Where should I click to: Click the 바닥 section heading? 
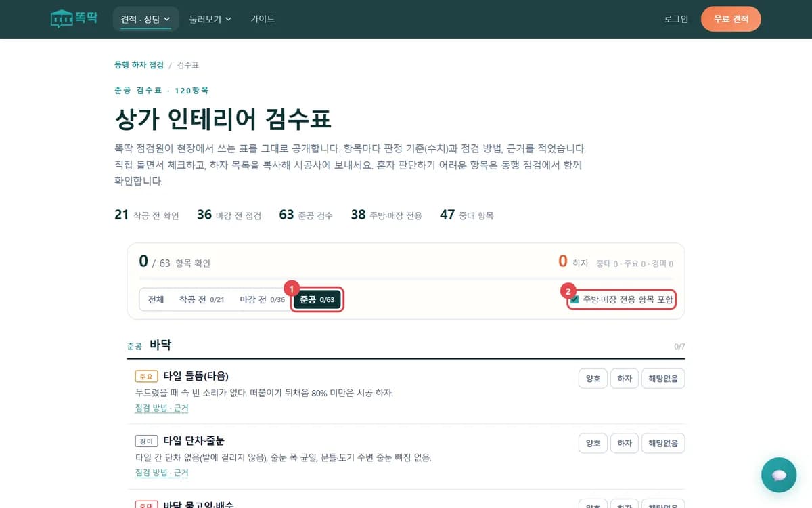point(160,345)
